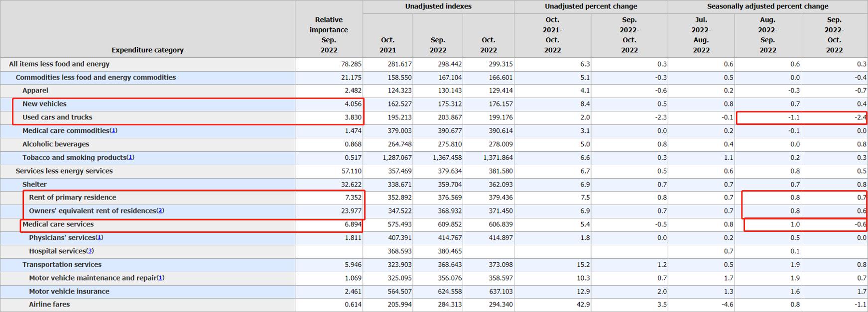868x312 pixels.
Task: Select the Expenditure category column header
Action: (147, 50)
